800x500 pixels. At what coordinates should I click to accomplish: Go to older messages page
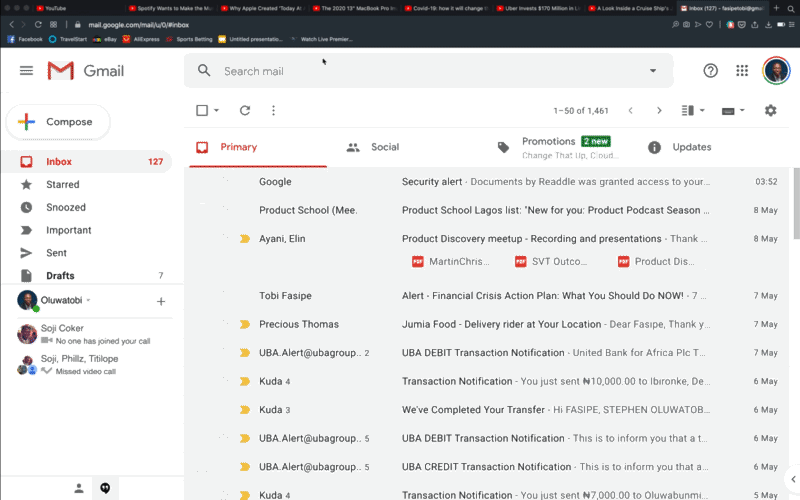[x=659, y=110]
